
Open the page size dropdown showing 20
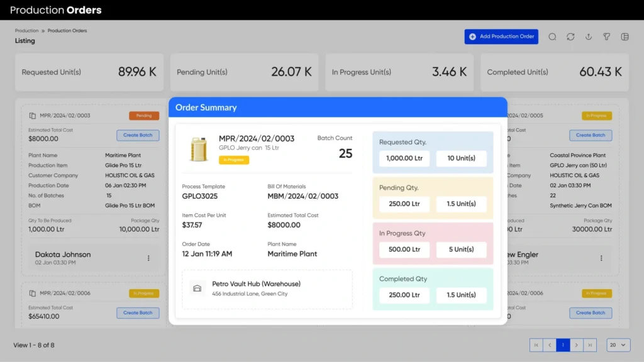coord(618,344)
